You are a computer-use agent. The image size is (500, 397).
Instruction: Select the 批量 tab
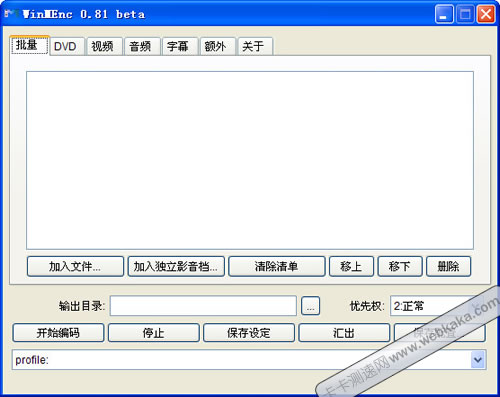pos(29,45)
